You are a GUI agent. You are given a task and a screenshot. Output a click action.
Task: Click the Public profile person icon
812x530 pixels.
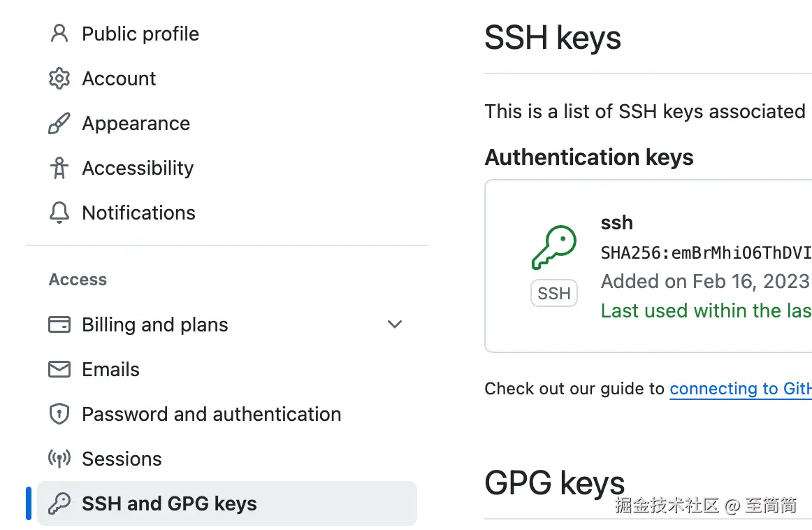(59, 34)
